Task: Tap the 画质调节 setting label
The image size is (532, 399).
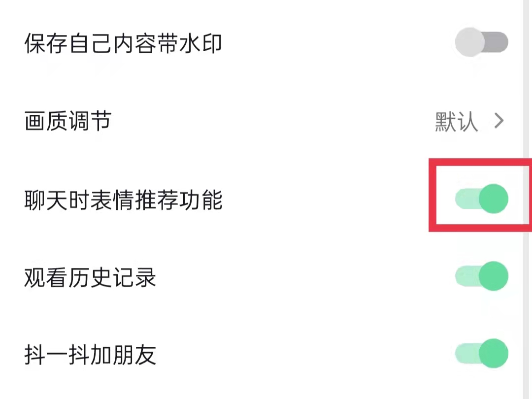Action: coord(68,121)
